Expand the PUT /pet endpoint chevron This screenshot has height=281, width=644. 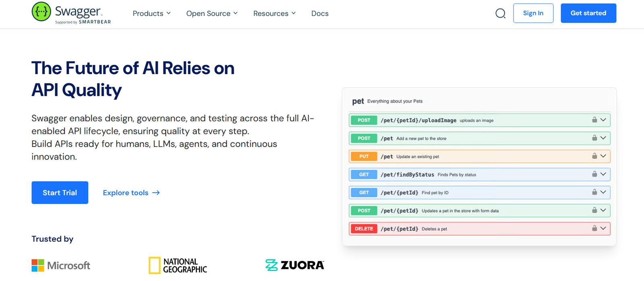pos(603,156)
